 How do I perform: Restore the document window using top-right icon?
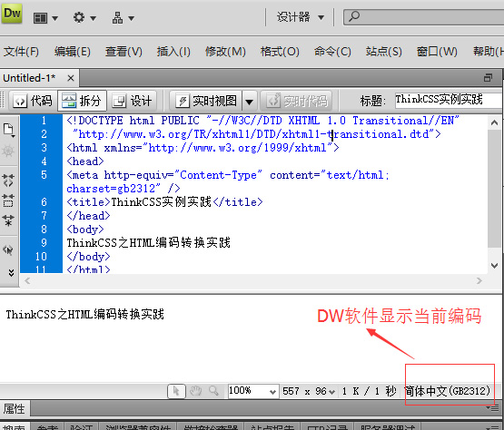[488, 78]
